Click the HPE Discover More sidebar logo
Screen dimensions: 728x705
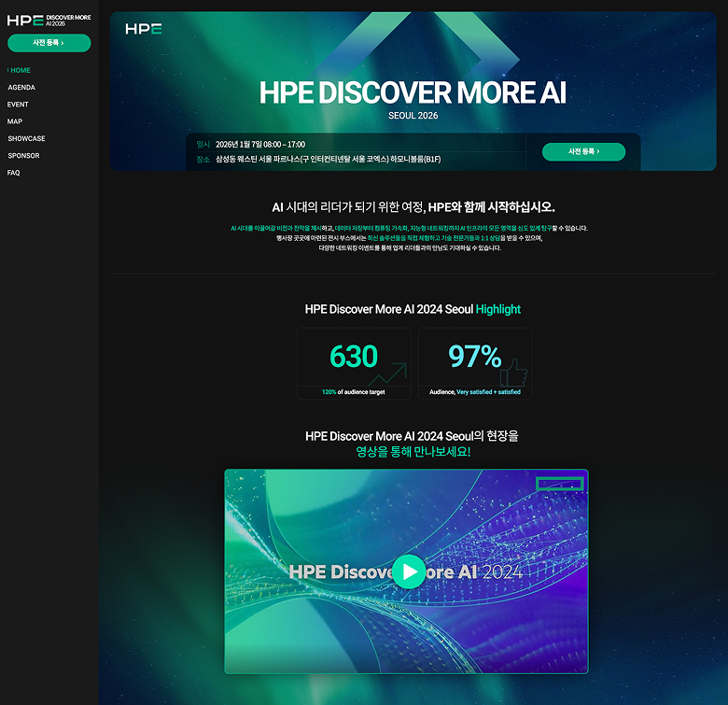pos(49,20)
